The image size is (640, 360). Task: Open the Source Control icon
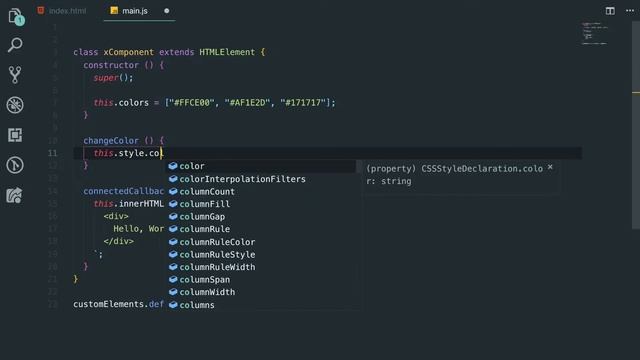[x=15, y=75]
